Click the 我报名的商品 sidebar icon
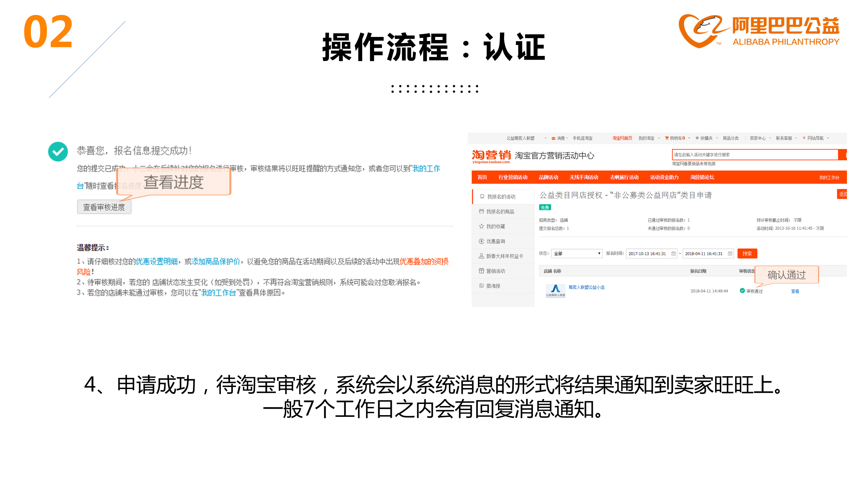The width and height of the screenshot is (868, 488). pyautogui.click(x=481, y=211)
